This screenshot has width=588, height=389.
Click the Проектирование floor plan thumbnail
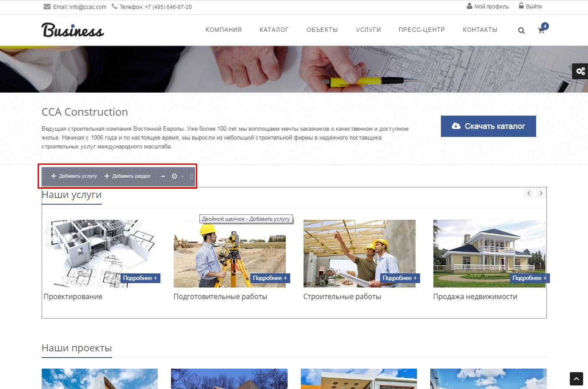pos(100,253)
